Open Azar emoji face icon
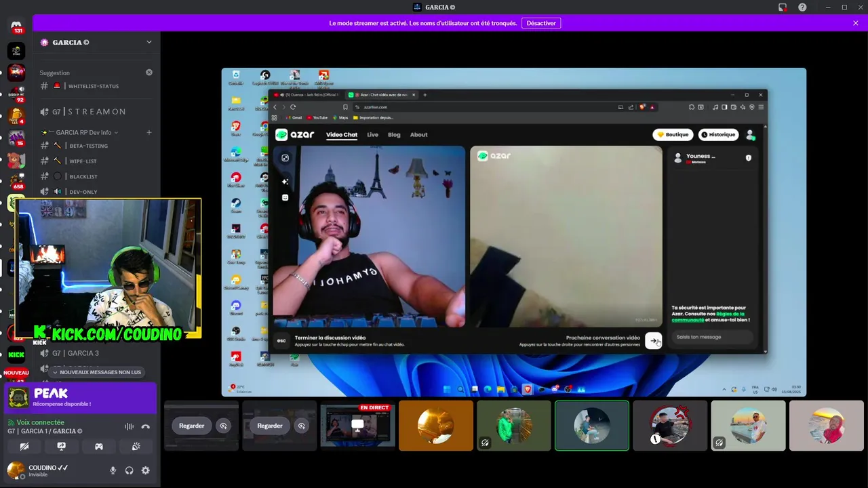This screenshot has height=488, width=868. [x=285, y=197]
